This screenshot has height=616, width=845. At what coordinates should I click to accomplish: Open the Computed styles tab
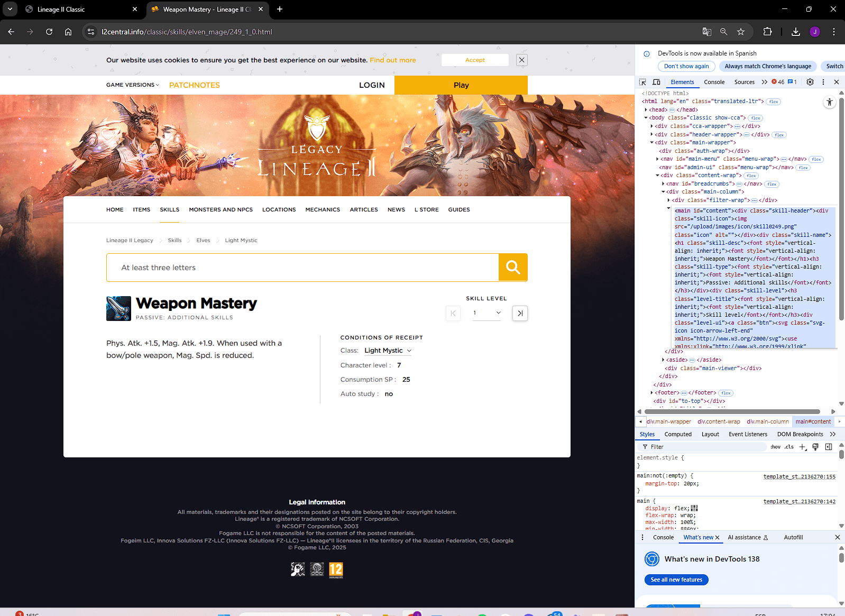677,434
